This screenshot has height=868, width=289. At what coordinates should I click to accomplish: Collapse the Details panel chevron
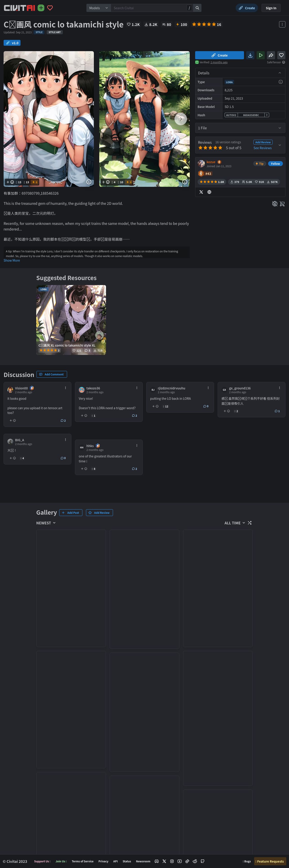pos(280,73)
